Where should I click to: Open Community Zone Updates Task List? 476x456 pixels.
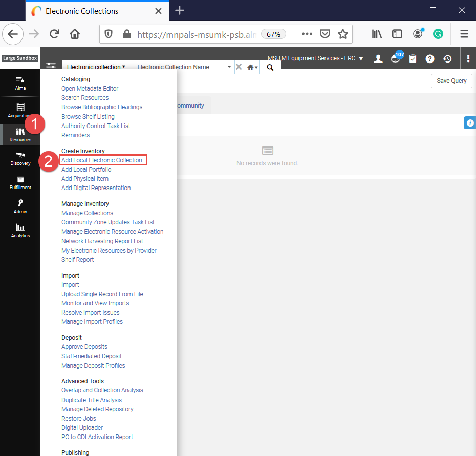pyautogui.click(x=108, y=222)
